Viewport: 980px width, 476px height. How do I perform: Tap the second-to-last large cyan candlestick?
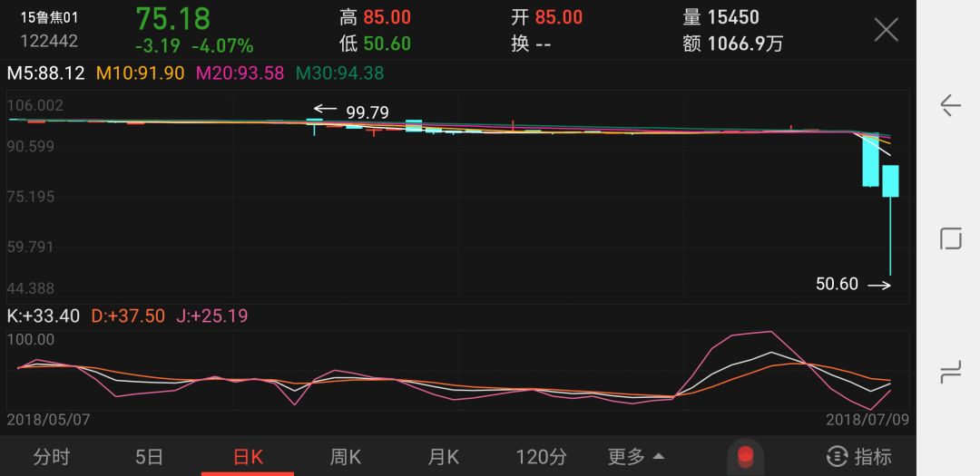coord(870,160)
